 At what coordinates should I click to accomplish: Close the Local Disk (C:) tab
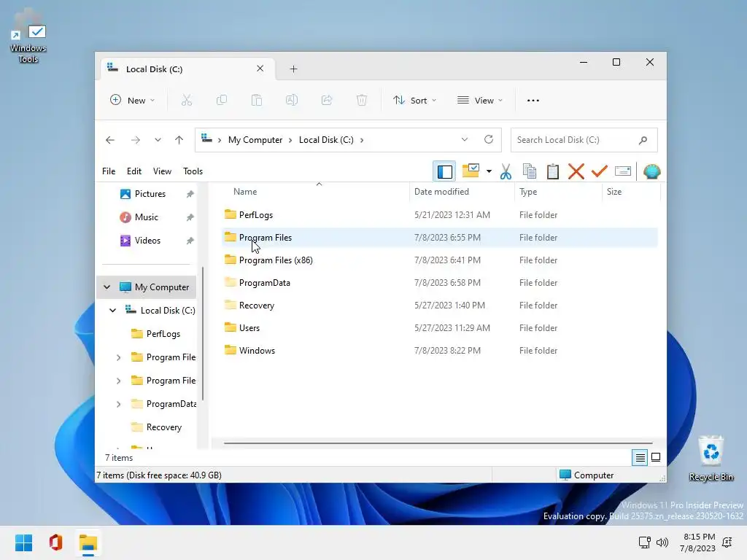260,69
